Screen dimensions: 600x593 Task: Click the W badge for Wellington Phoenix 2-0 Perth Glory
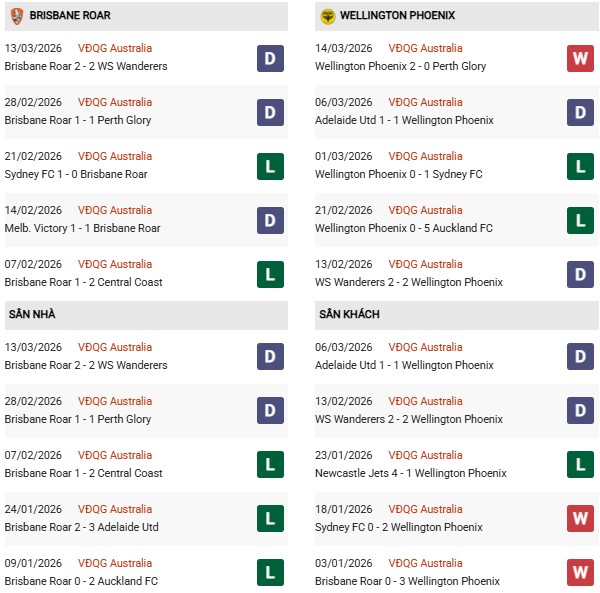click(x=581, y=58)
